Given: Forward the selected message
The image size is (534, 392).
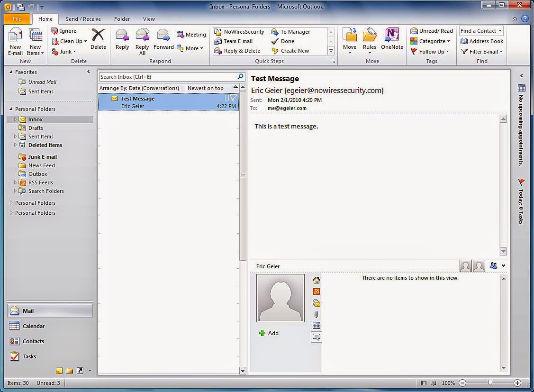Looking at the screenshot, I should [x=163, y=39].
